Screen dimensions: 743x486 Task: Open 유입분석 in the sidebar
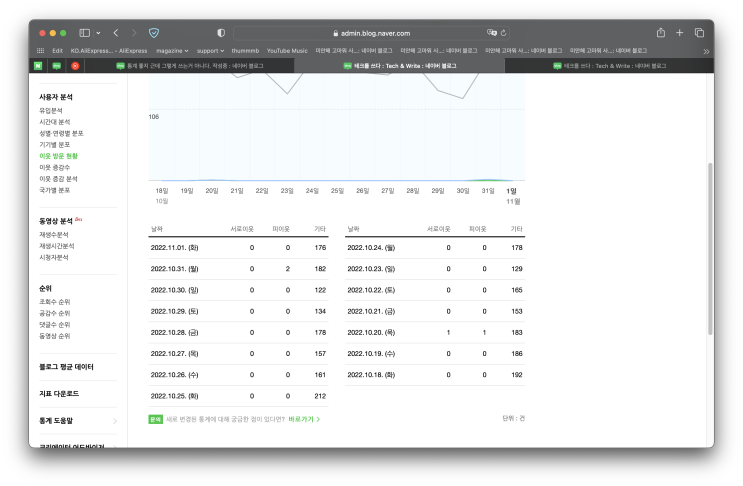(51, 110)
